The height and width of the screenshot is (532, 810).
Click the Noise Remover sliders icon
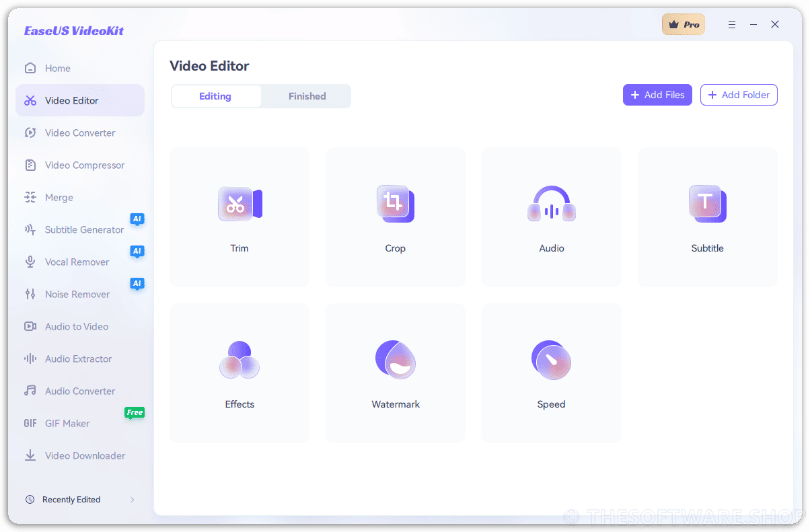[30, 294]
